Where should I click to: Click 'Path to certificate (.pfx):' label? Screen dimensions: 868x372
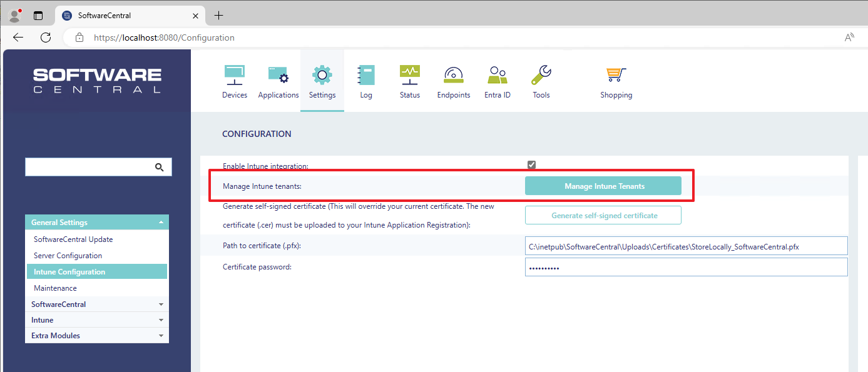(262, 246)
